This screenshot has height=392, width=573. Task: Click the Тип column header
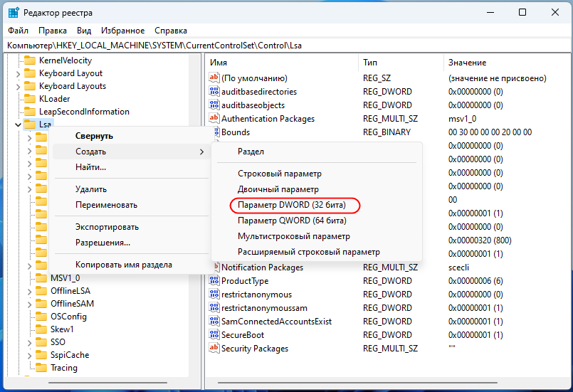tap(399, 63)
